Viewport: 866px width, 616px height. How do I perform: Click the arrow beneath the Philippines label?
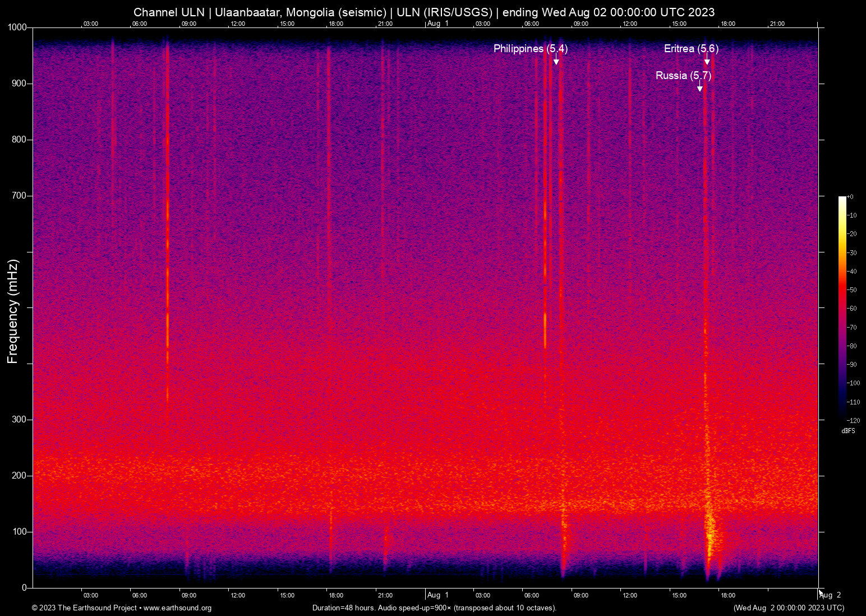(x=556, y=61)
